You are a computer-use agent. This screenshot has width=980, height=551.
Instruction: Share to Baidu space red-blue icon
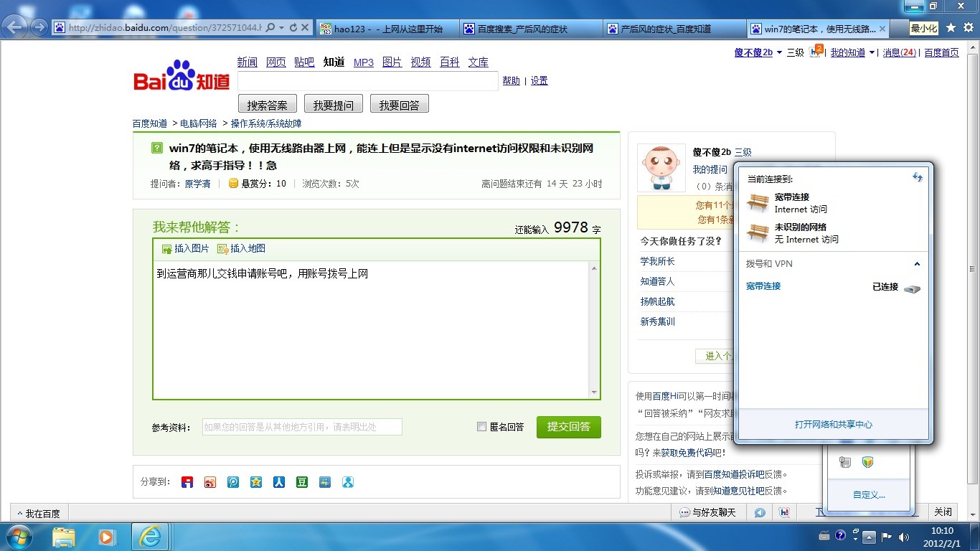tap(187, 482)
